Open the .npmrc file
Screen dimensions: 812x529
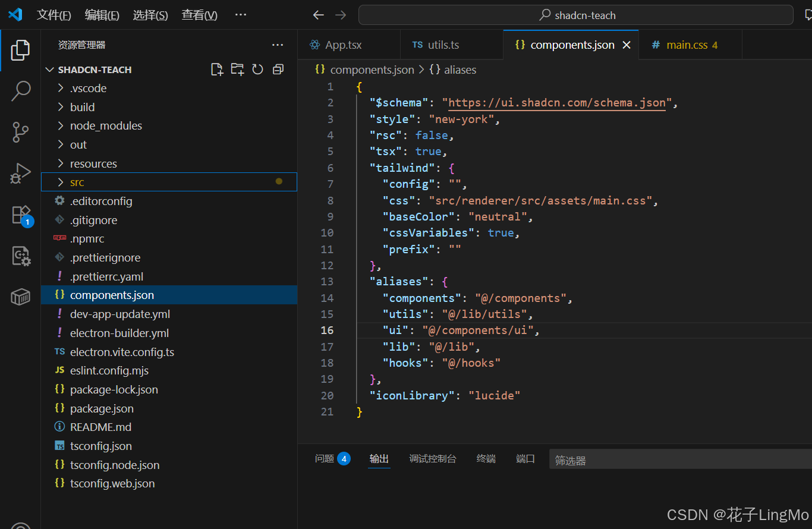[169, 239]
